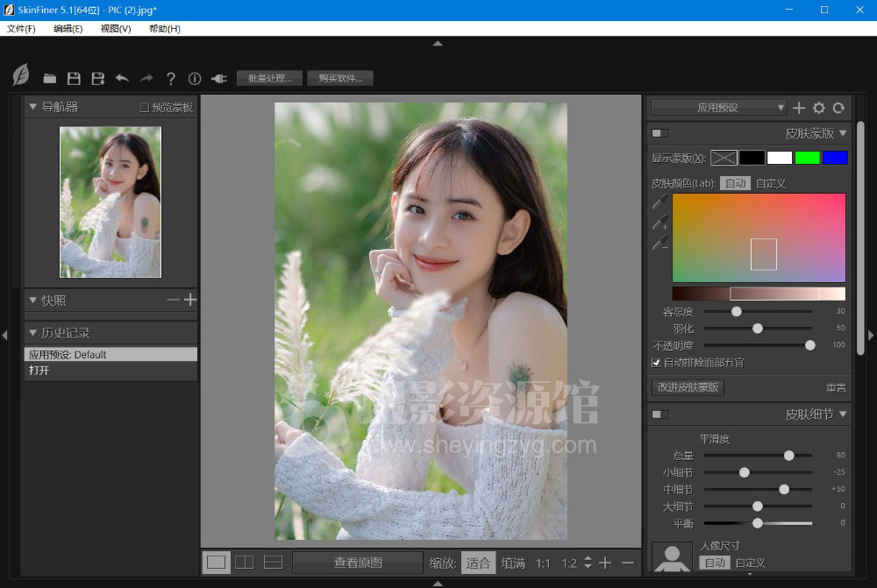Select the 打开 history entry
The height and width of the screenshot is (588, 877).
click(39, 371)
